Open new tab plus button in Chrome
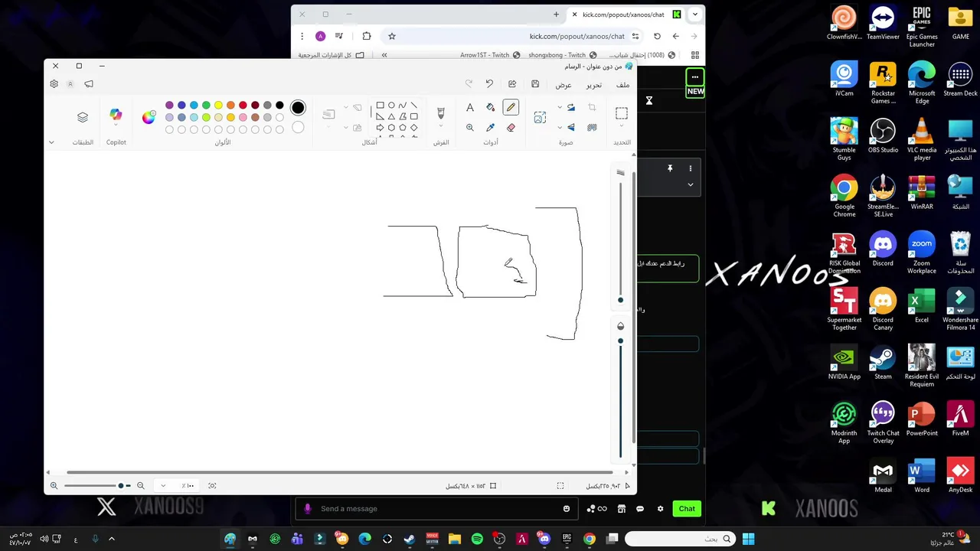This screenshot has width=980, height=551. click(556, 15)
